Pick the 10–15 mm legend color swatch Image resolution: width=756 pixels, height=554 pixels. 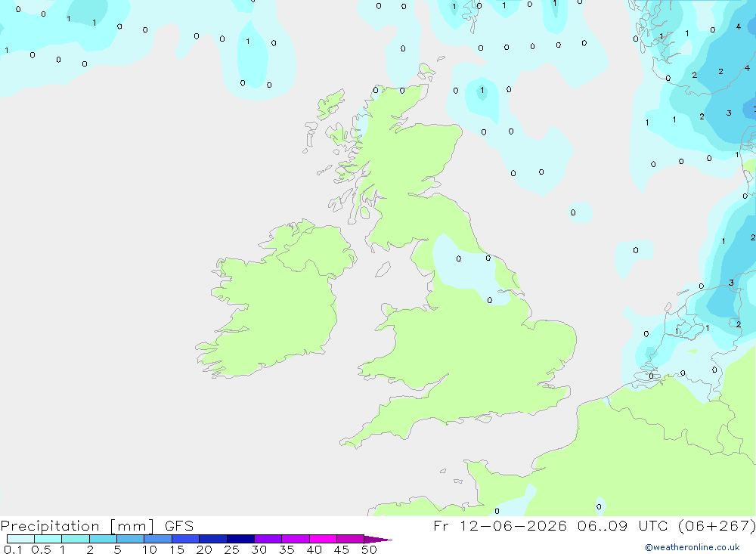(x=158, y=539)
